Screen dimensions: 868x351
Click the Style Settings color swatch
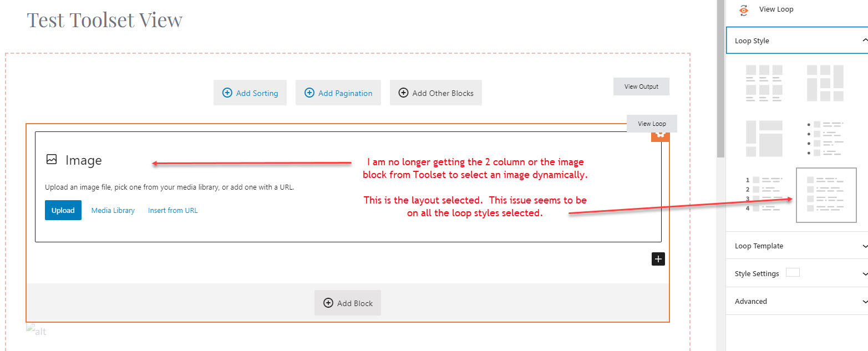793,273
